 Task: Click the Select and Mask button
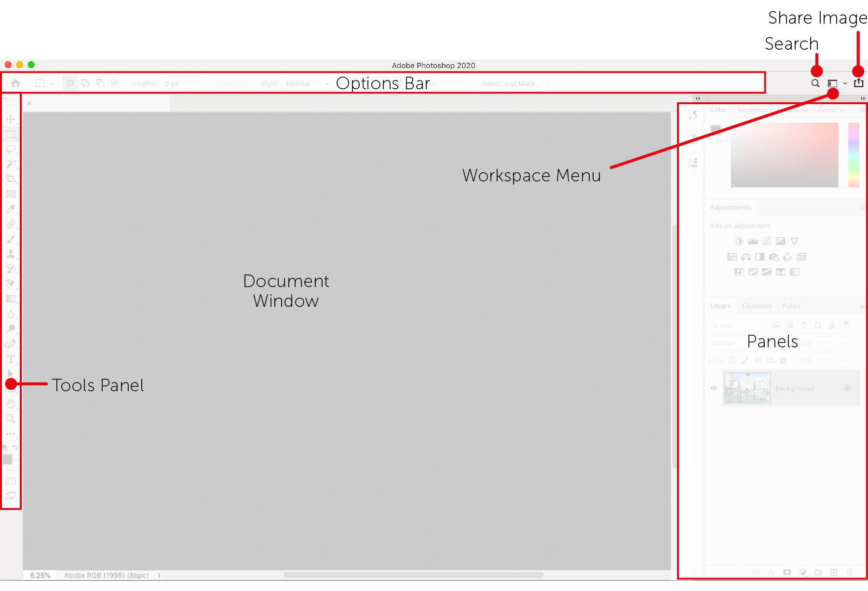click(511, 83)
